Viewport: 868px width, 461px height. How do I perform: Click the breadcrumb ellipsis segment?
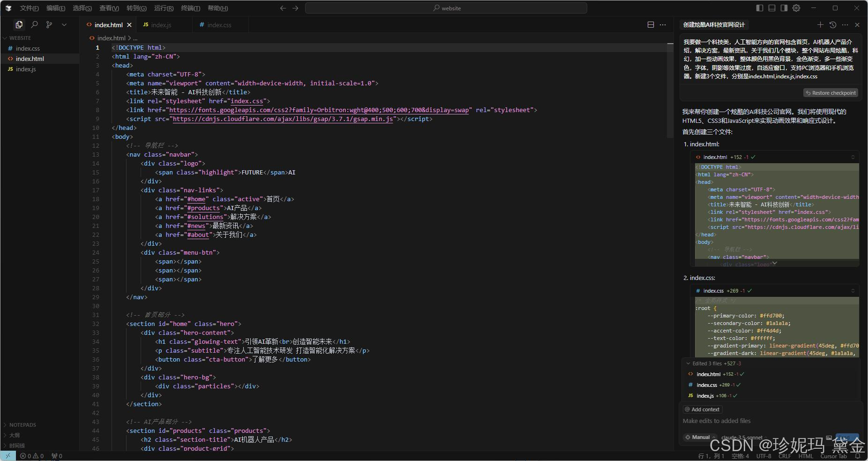(135, 38)
